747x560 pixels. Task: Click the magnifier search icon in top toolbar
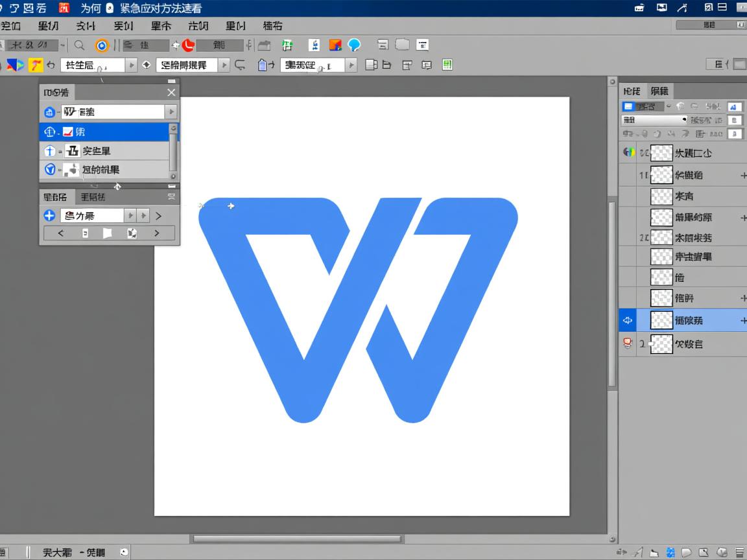tap(79, 45)
